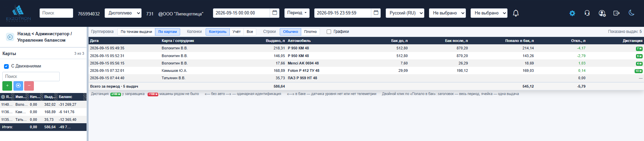Switch columns to Контроль

coord(218,32)
